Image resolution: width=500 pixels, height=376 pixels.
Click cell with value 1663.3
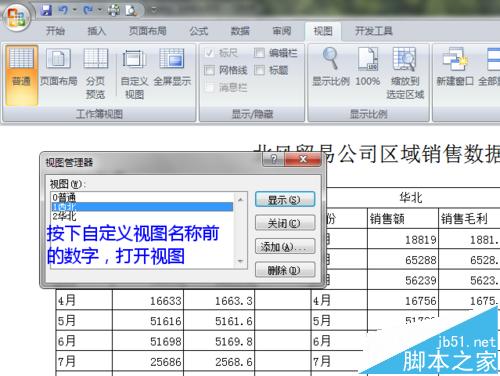pyautogui.click(x=219, y=301)
